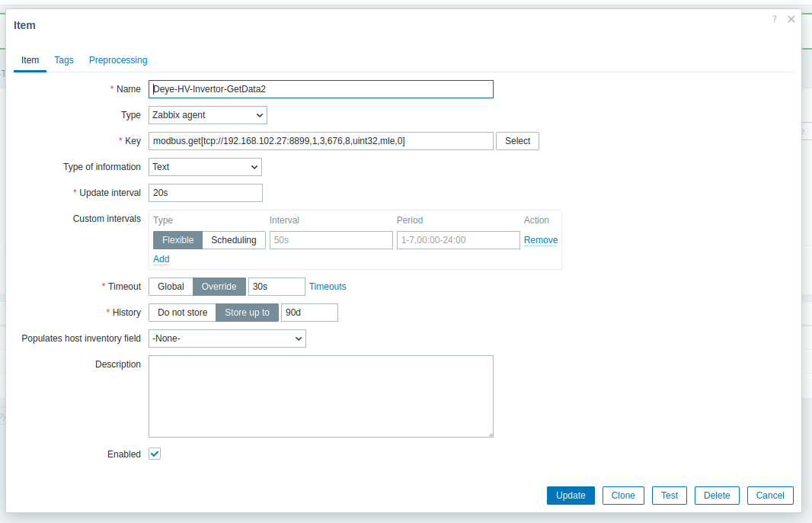
Task: Click the Interval 50s placeholder field
Action: click(331, 240)
